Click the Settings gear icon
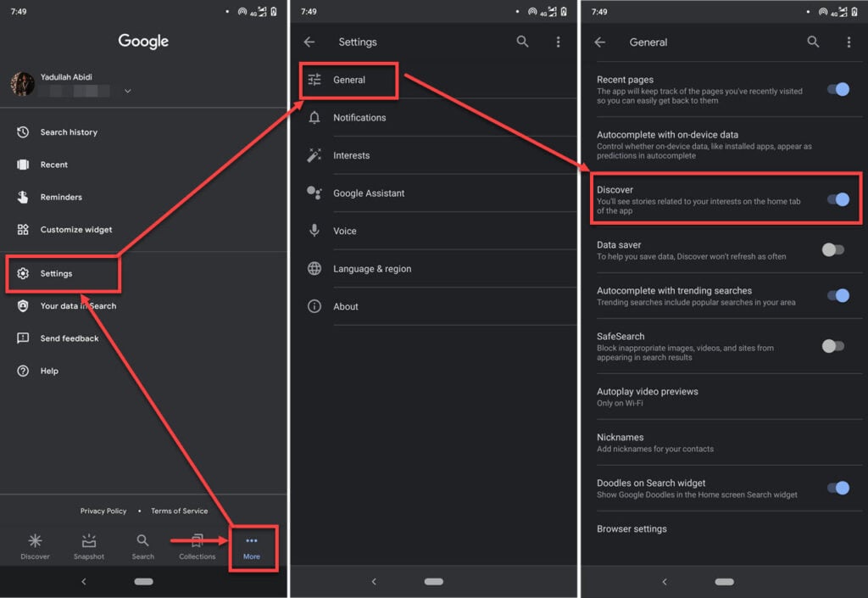 pos(23,273)
